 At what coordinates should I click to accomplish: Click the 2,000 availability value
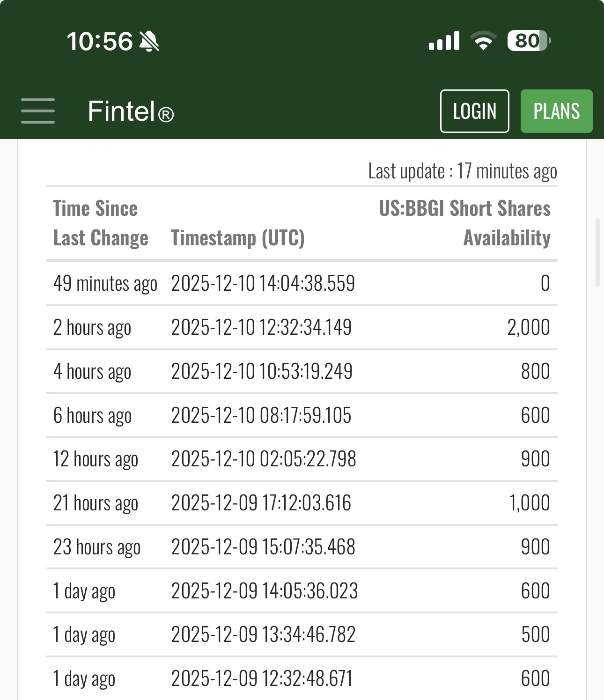[x=529, y=327]
